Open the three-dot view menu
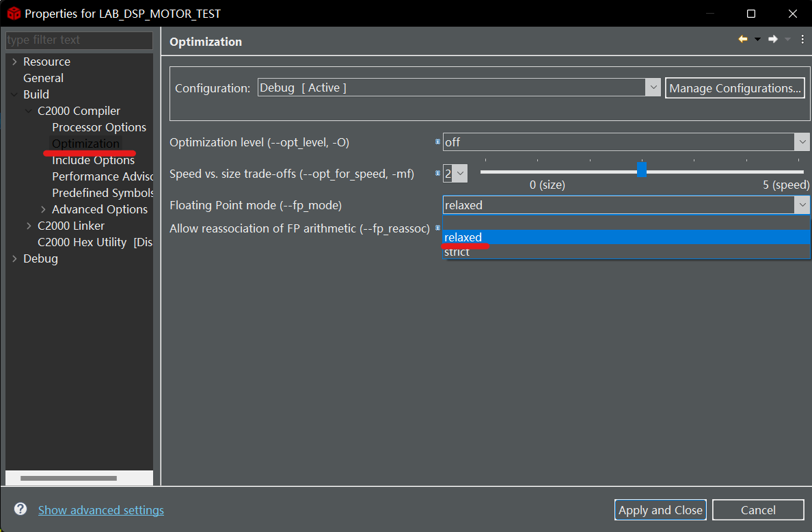This screenshot has width=812, height=532. (802, 40)
